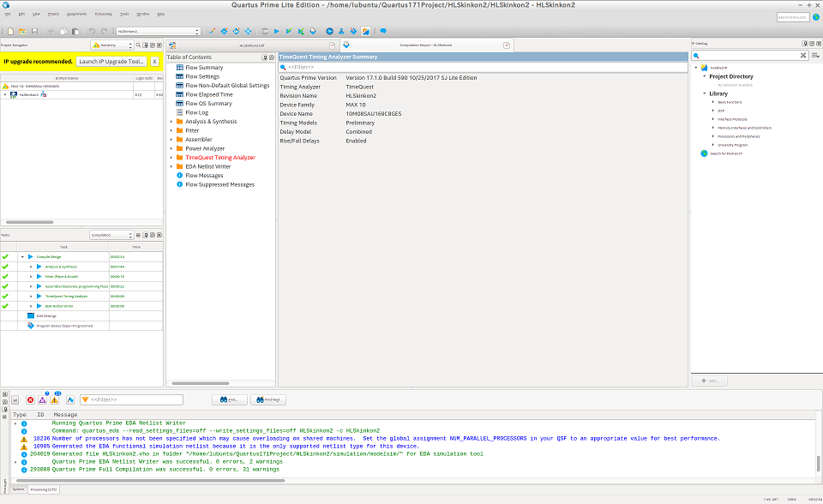Switch to the System messages tab
Viewport: 823px width, 504px height.
pos(18,489)
